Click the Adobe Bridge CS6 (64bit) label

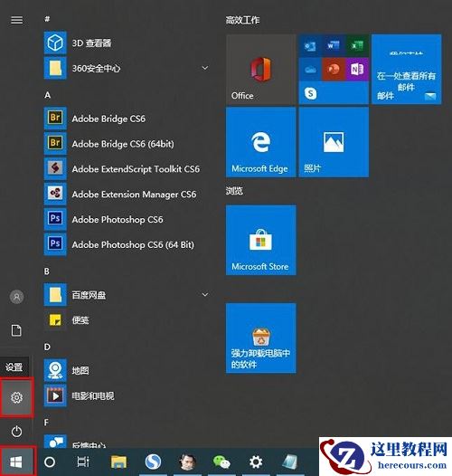pos(123,144)
